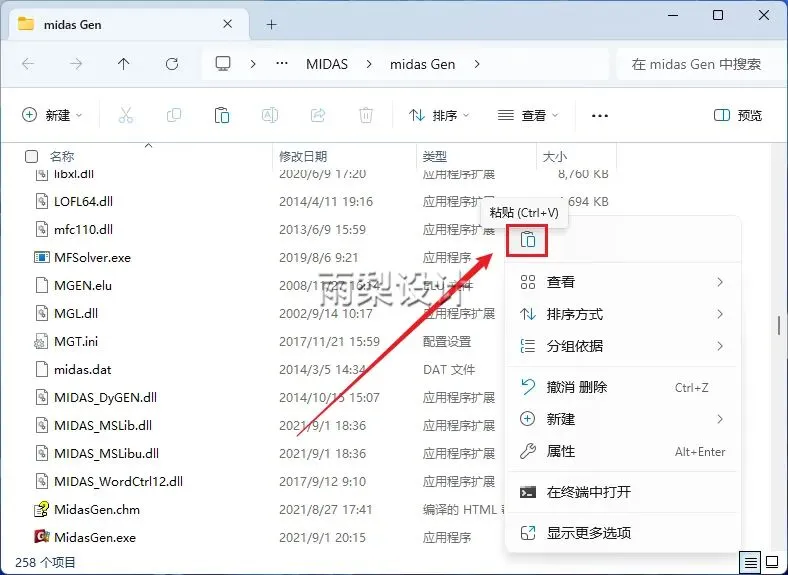This screenshot has height=575, width=788.
Task: Click the MGT.ini settings file icon
Action: point(41,341)
